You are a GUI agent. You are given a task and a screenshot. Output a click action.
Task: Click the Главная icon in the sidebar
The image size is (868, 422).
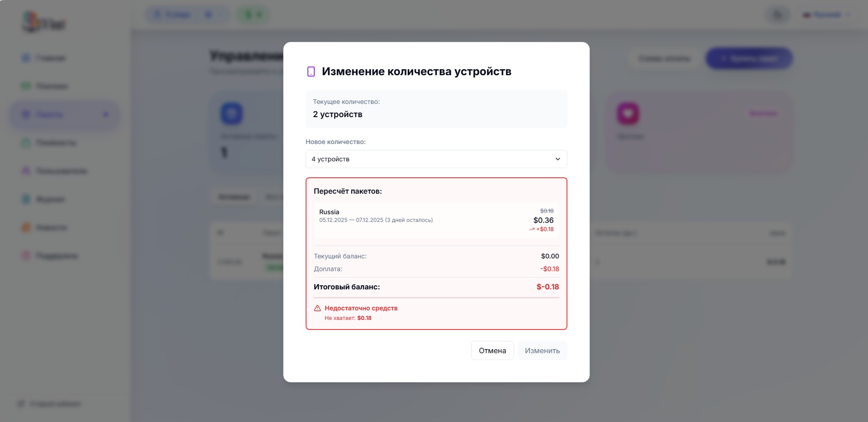[x=26, y=58]
